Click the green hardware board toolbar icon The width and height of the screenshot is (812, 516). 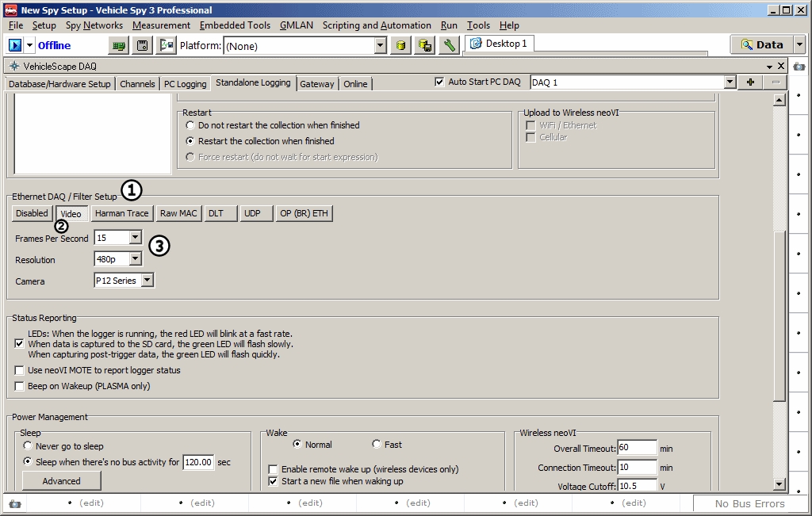(x=119, y=45)
